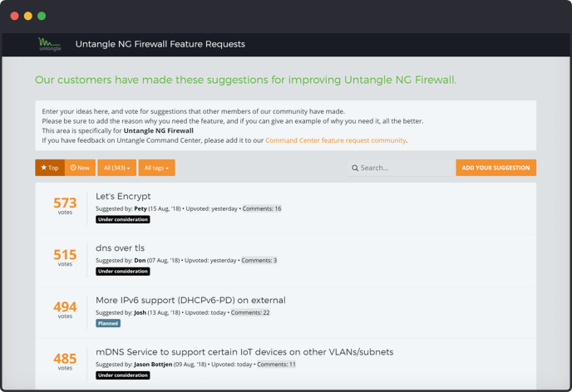Click the 515 votes counter
Viewport: 572px width, 392px height.
[x=65, y=257]
